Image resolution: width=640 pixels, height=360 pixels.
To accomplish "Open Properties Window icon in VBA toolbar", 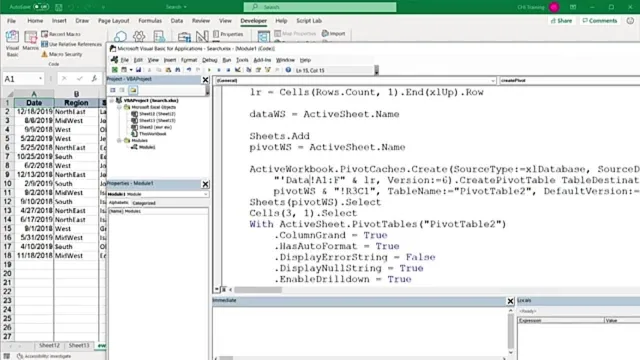I will click(258, 70).
